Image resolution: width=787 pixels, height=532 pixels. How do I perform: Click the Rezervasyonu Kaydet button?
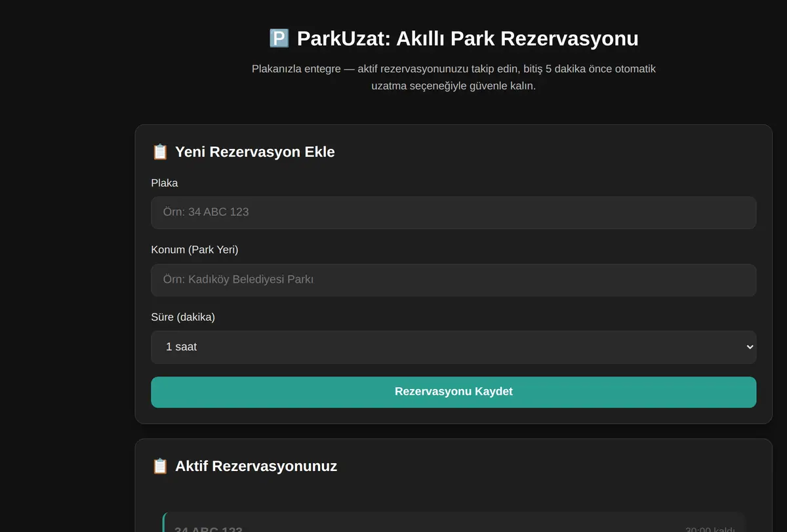point(453,392)
